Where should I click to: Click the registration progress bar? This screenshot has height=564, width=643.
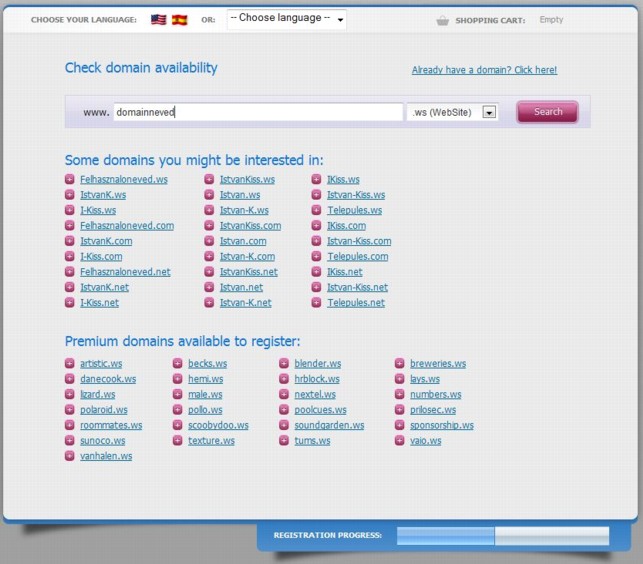(503, 536)
